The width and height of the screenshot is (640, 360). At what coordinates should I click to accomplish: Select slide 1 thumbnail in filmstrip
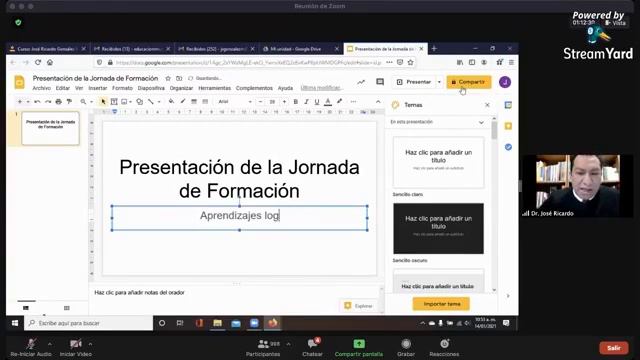coord(50,128)
